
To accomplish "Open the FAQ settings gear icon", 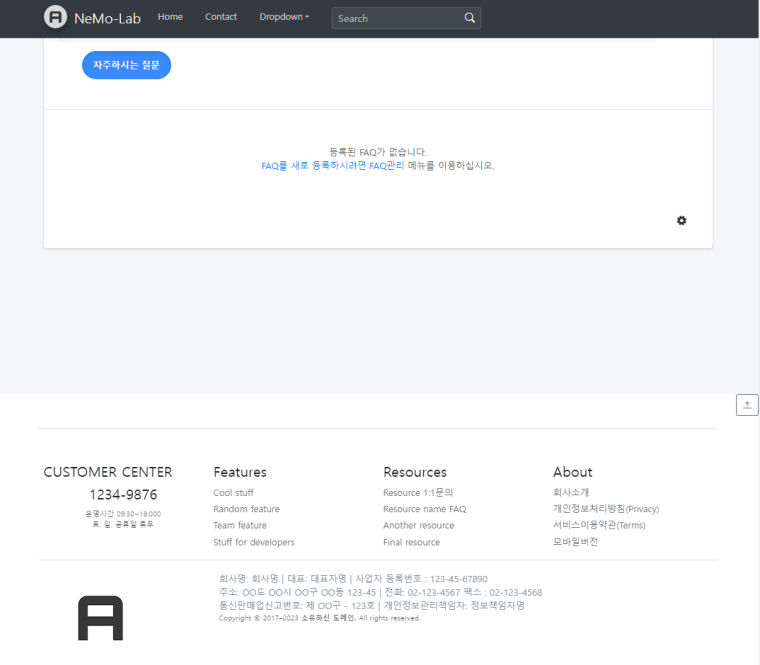I will (x=682, y=220).
